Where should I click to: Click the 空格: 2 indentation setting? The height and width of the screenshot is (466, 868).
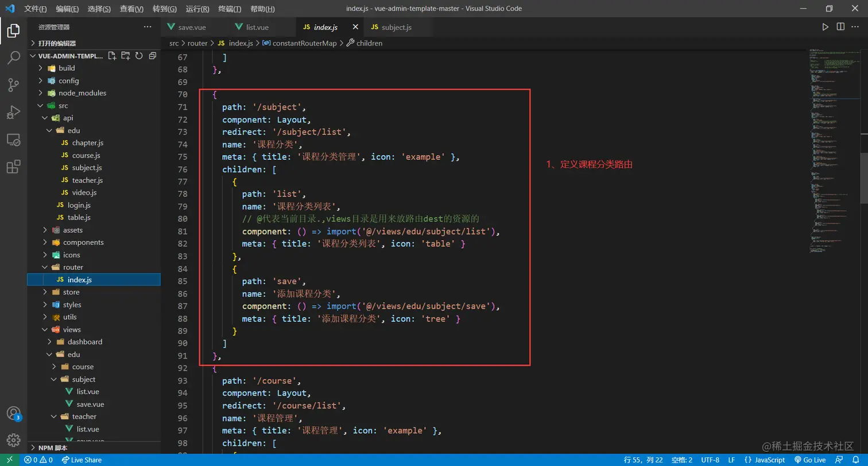tap(682, 460)
